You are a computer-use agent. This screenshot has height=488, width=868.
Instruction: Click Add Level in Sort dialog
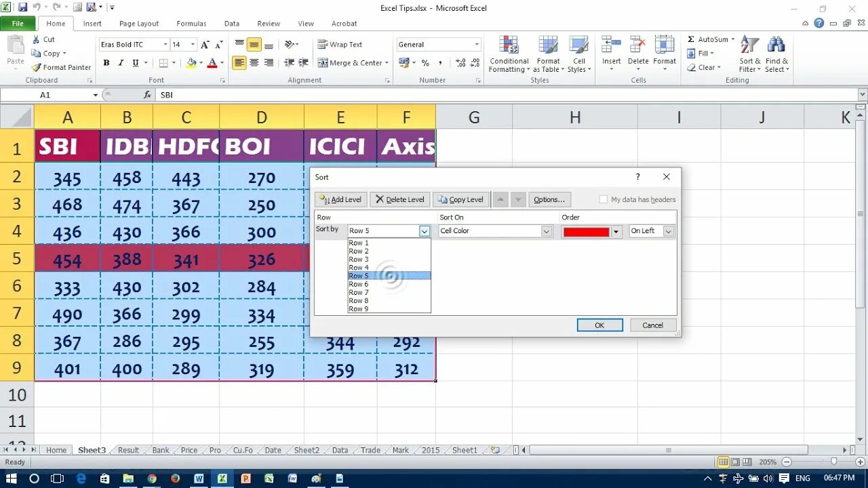point(340,199)
